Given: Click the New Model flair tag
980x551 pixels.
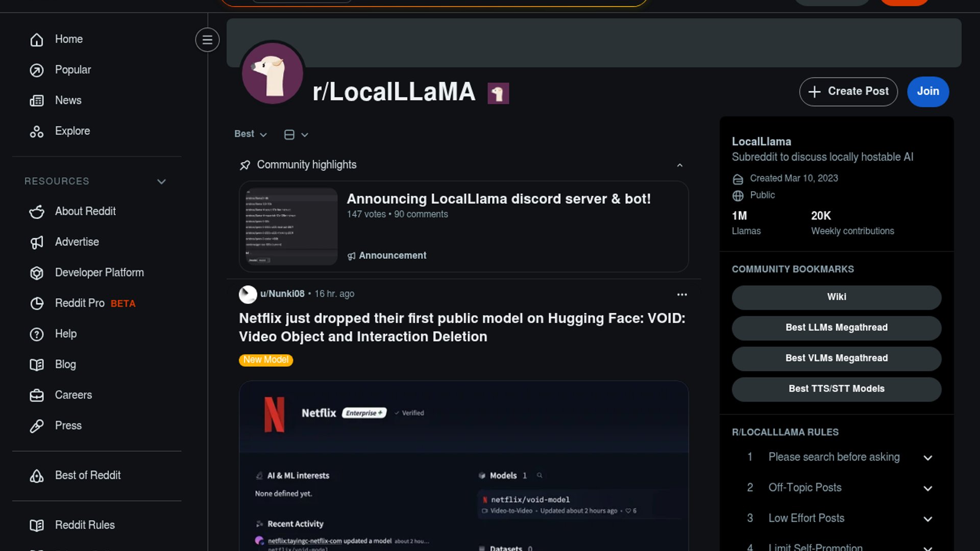Looking at the screenshot, I should click(265, 360).
